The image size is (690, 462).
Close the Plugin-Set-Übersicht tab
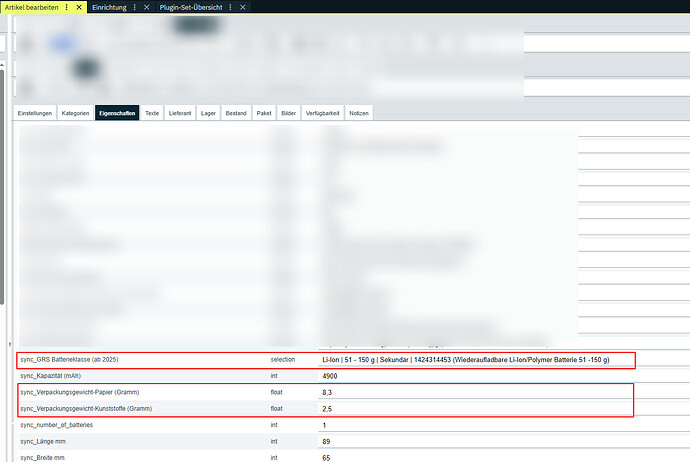[244, 7]
